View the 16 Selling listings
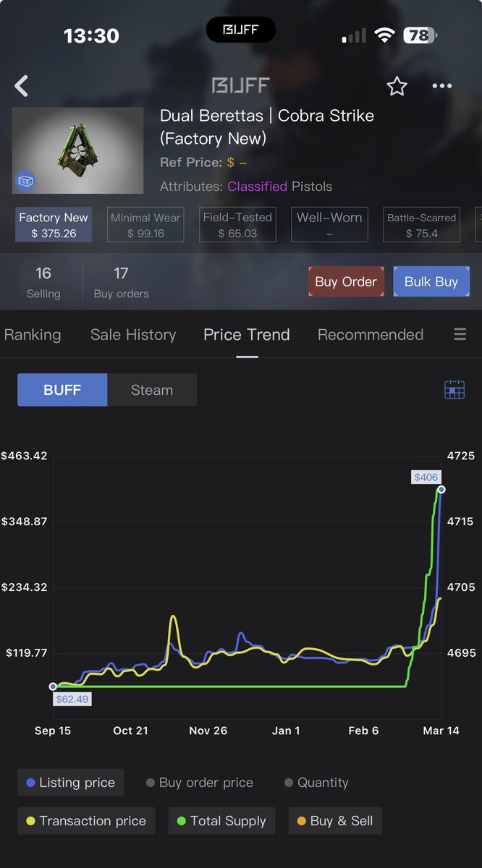482x868 pixels. (43, 282)
